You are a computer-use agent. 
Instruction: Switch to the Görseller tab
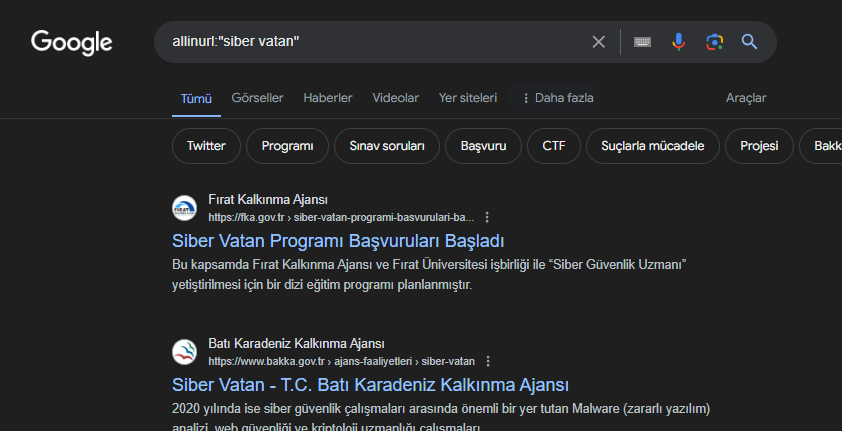257,98
